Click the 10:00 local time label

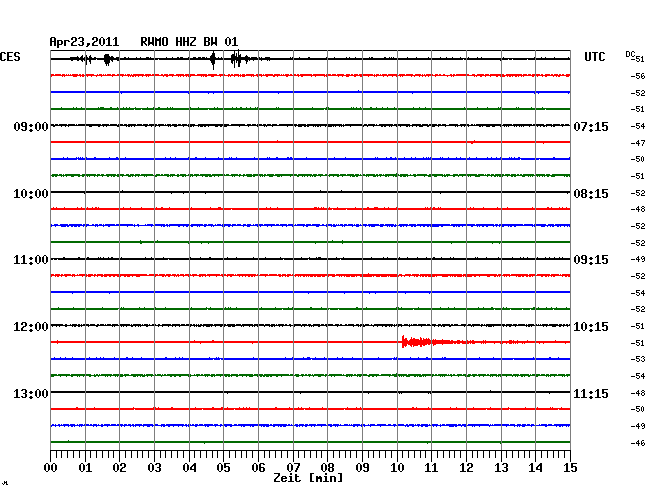(31, 194)
